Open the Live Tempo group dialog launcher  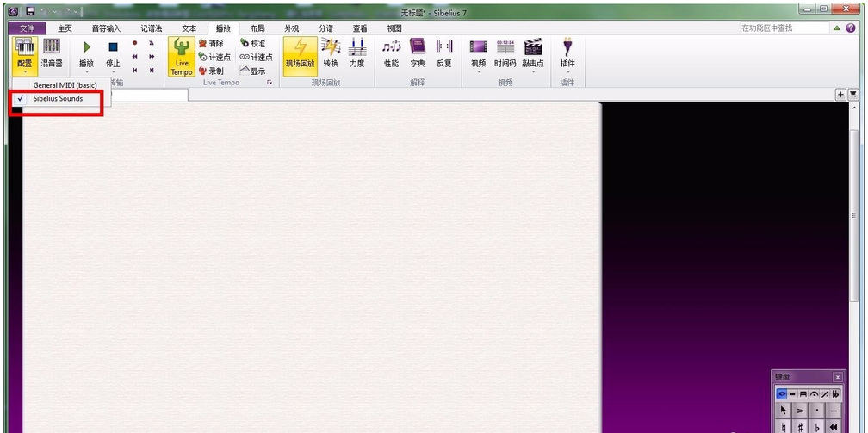click(x=270, y=83)
